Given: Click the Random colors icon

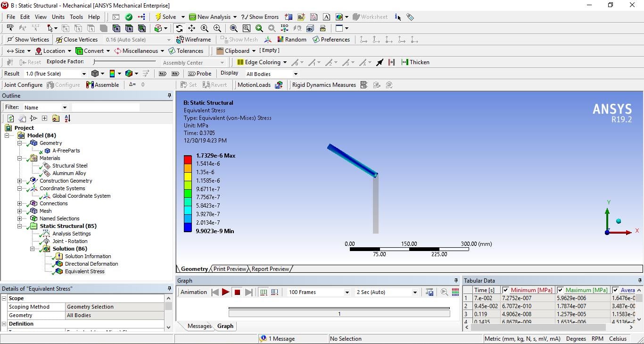Looking at the screenshot, I should pyautogui.click(x=281, y=40).
